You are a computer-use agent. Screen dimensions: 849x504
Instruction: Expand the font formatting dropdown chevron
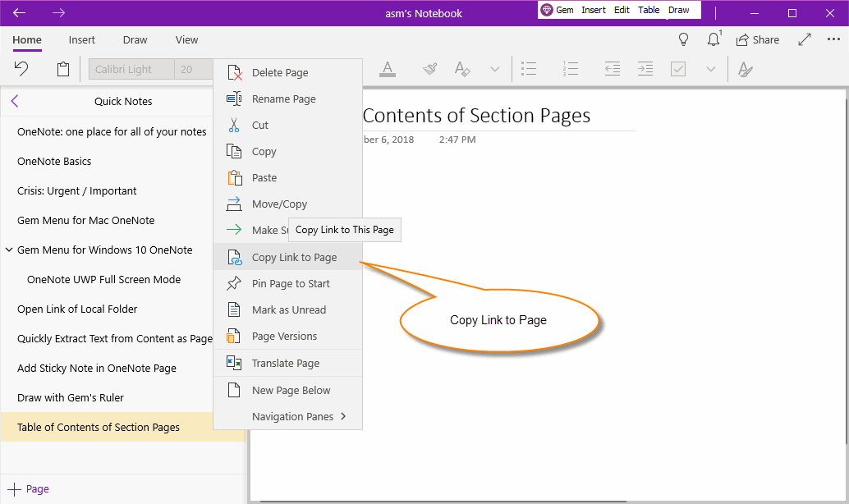[x=494, y=69]
